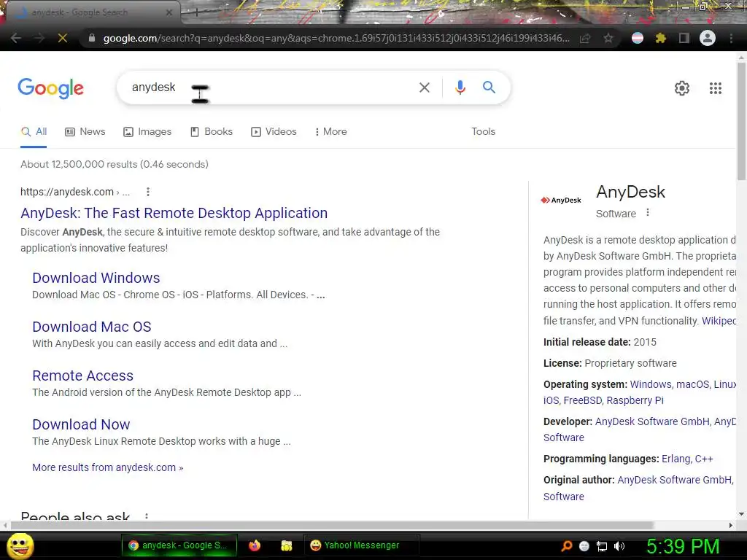The width and height of the screenshot is (747, 560).
Task: Open the Chrome profile avatar
Action: point(708,38)
